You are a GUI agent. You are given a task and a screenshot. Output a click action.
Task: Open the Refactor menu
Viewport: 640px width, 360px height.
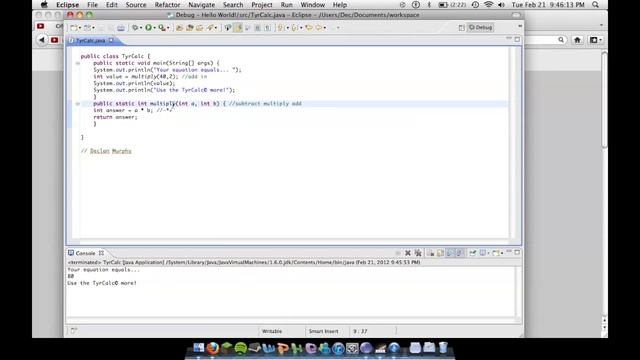coord(167,5)
